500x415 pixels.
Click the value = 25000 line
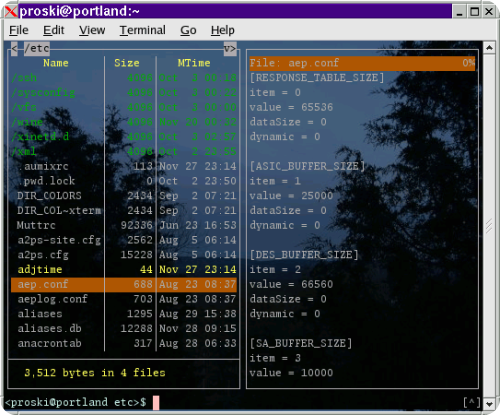[291, 196]
